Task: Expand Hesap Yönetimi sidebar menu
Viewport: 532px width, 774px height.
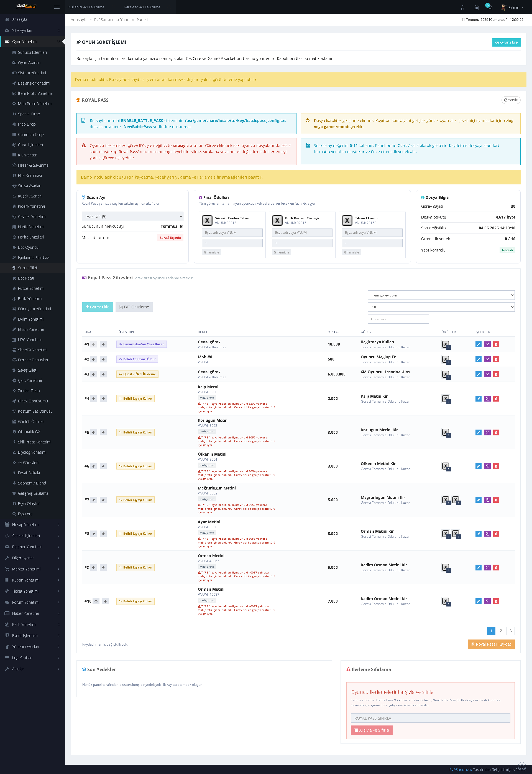Action: click(x=32, y=524)
